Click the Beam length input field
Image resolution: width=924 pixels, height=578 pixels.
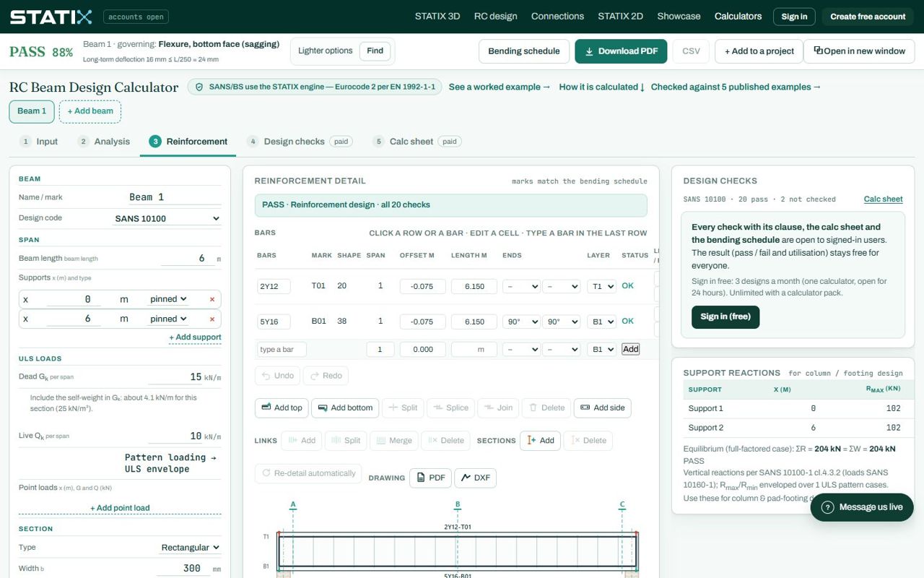[x=188, y=258]
